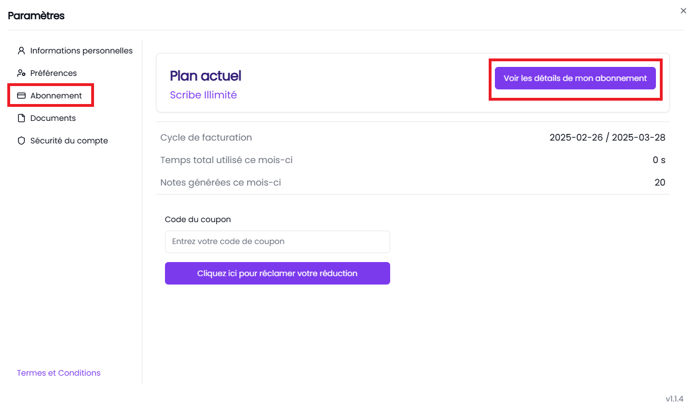Click the person icon beside Informations personnelles
The height and width of the screenshot is (406, 688).
click(x=21, y=51)
